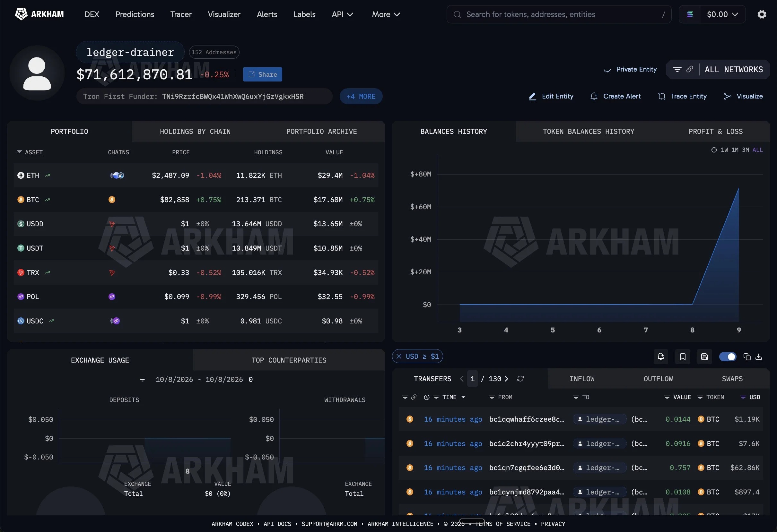Open the Visualizer nav link
The height and width of the screenshot is (532, 777).
pyautogui.click(x=224, y=14)
